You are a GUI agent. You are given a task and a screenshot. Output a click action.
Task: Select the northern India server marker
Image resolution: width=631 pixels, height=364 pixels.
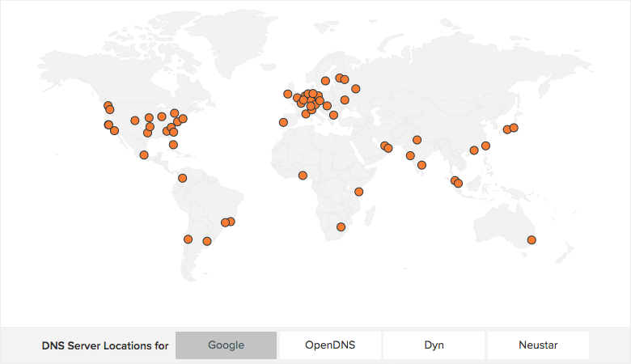417,139
